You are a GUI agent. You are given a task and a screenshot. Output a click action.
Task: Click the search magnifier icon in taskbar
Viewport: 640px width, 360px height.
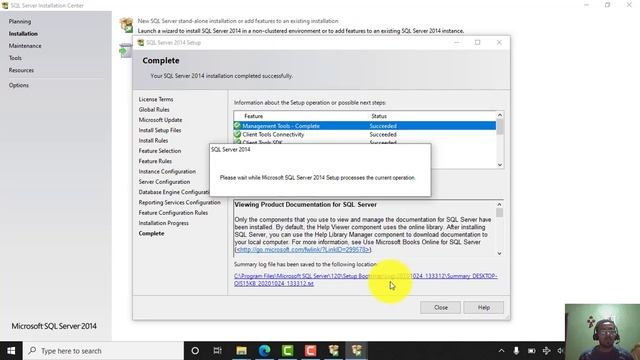(x=32, y=351)
